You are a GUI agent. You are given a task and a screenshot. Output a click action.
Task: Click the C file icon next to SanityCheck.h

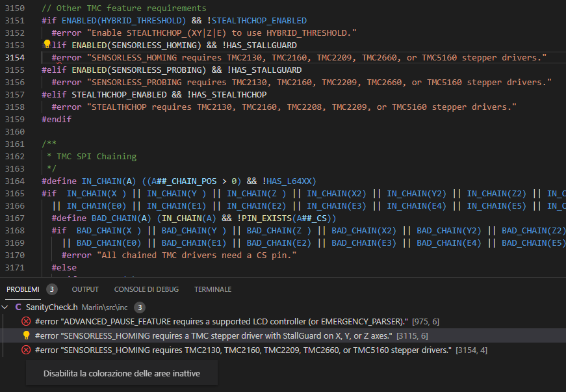coord(18,307)
